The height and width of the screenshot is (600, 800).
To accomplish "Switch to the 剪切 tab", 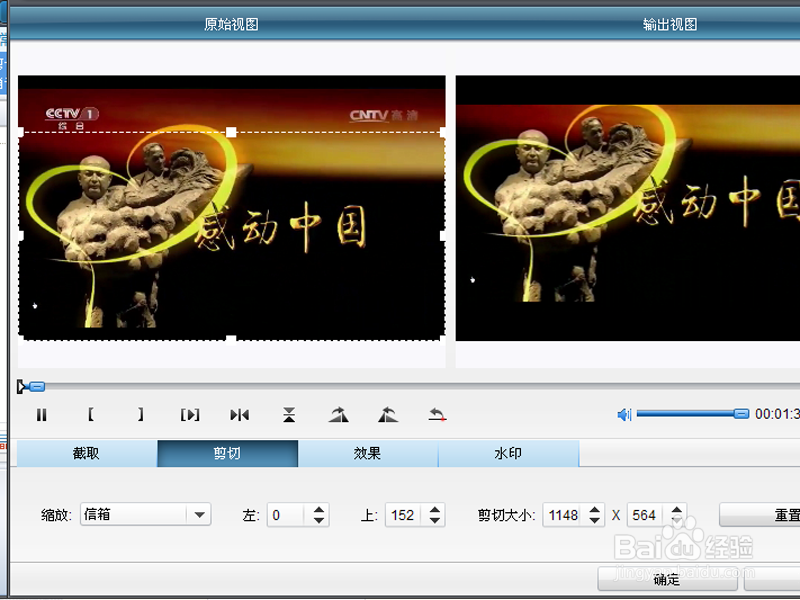I will 228,453.
